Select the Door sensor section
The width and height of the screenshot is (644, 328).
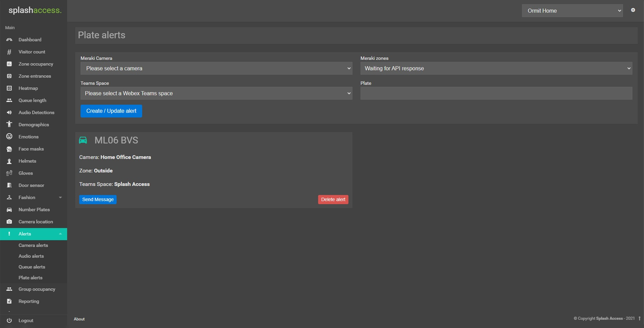[x=30, y=185]
